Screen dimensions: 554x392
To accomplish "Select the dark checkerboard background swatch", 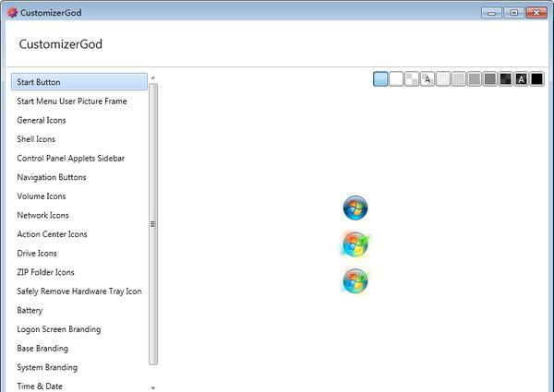I will pyautogui.click(x=506, y=79).
